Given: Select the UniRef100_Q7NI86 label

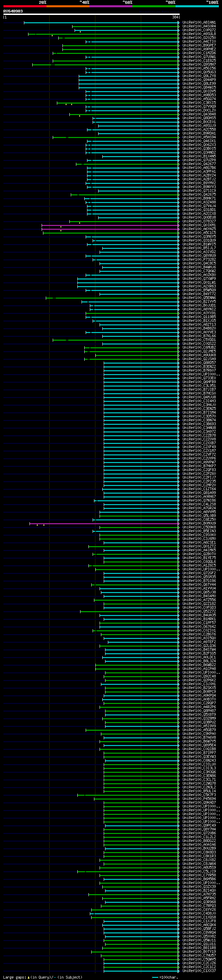Looking at the screenshot, I should click(x=199, y=501).
